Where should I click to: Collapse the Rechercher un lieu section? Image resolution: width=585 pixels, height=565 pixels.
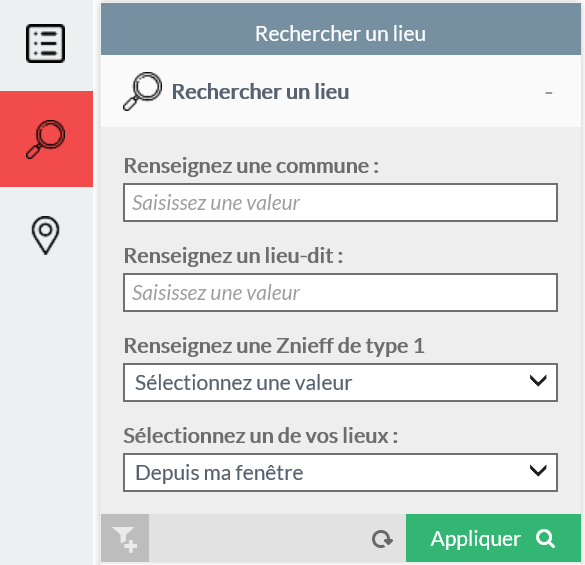[548, 92]
